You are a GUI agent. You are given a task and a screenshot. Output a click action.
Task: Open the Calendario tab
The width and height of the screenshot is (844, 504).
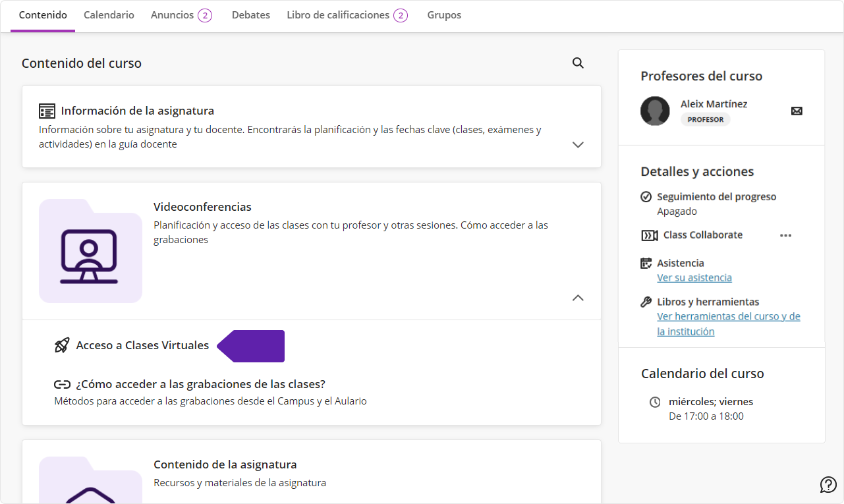coord(109,14)
